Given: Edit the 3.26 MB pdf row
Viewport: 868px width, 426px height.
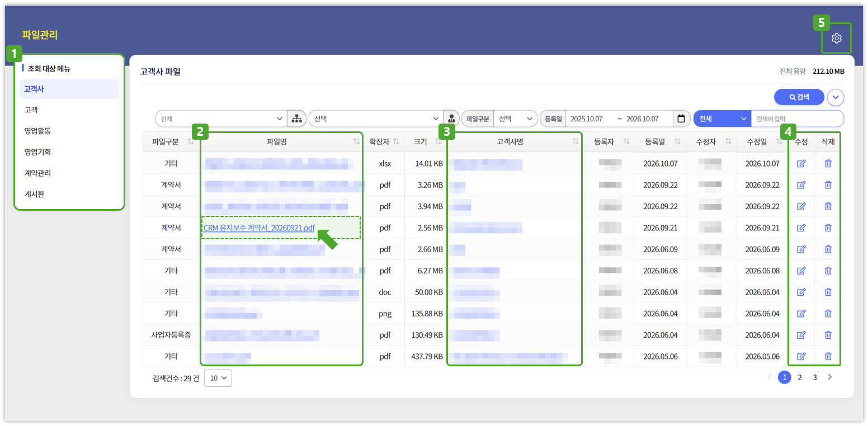Looking at the screenshot, I should tap(801, 185).
